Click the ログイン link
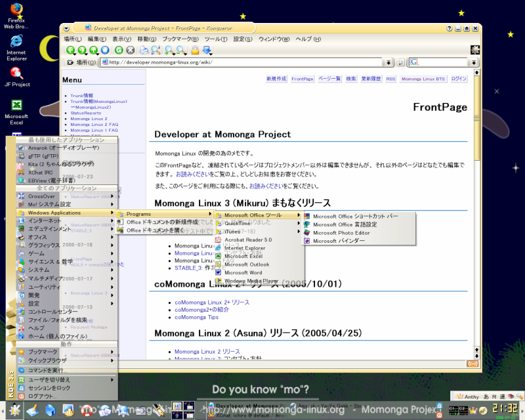 (459, 79)
